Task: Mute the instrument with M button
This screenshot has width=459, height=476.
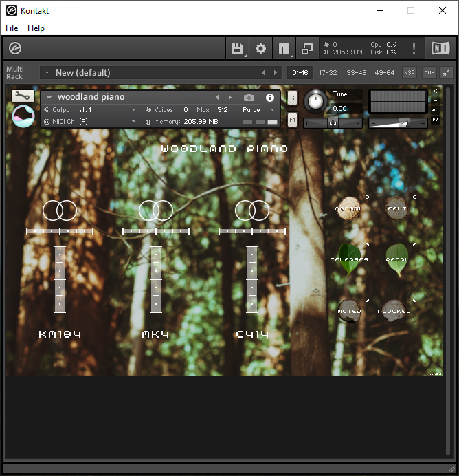Action: pos(292,120)
